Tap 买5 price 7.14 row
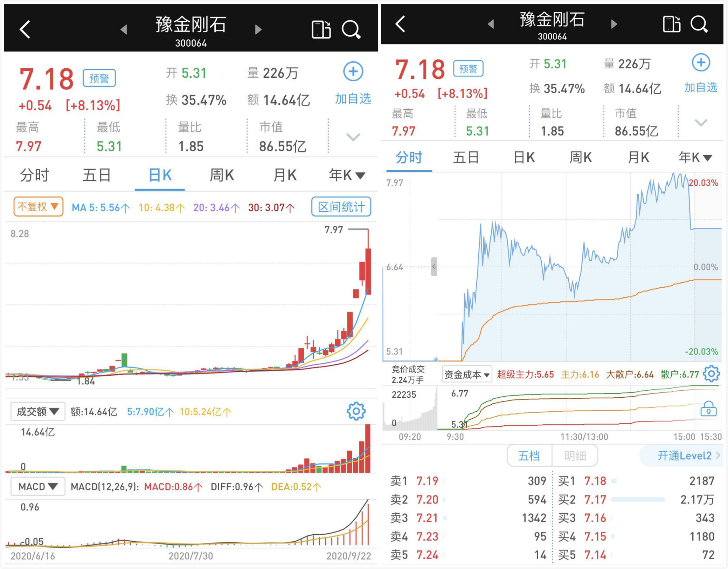Screen dimensions: 728x569 click(x=636, y=555)
